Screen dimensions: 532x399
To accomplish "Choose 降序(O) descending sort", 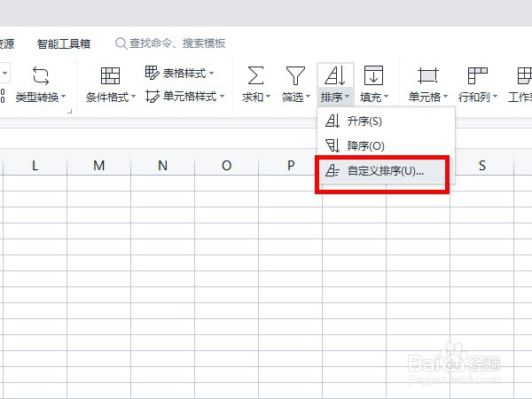I will pyautogui.click(x=386, y=146).
